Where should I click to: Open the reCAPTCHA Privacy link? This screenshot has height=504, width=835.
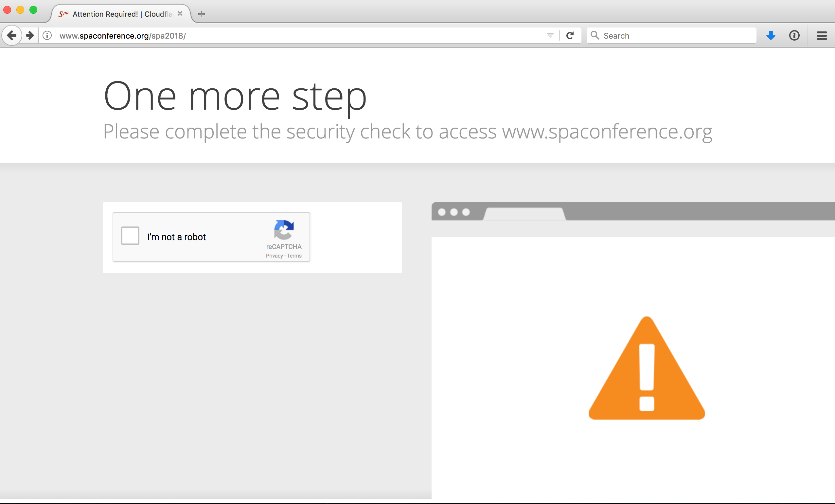coord(274,255)
